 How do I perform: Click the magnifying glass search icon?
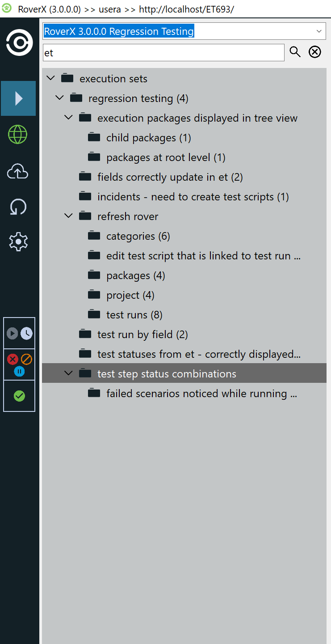pos(295,52)
